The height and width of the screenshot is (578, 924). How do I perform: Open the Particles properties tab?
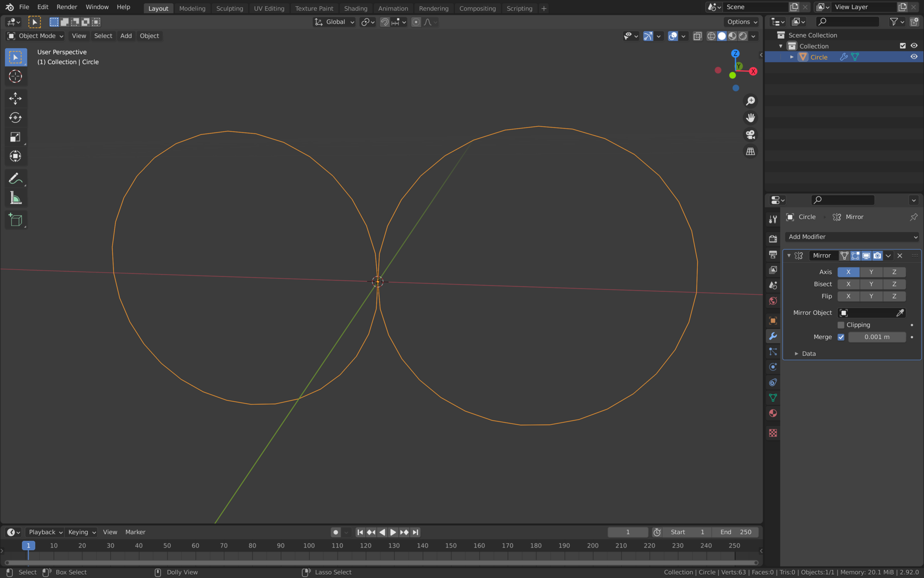(773, 352)
